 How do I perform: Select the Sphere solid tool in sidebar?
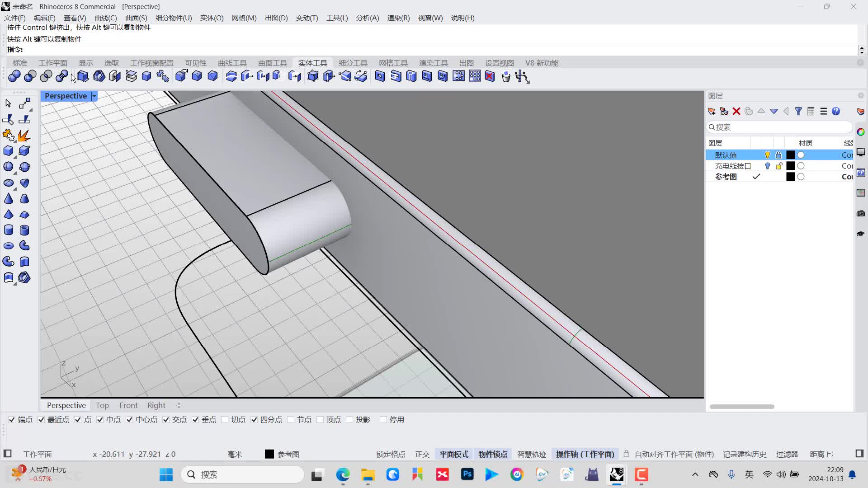point(8,167)
